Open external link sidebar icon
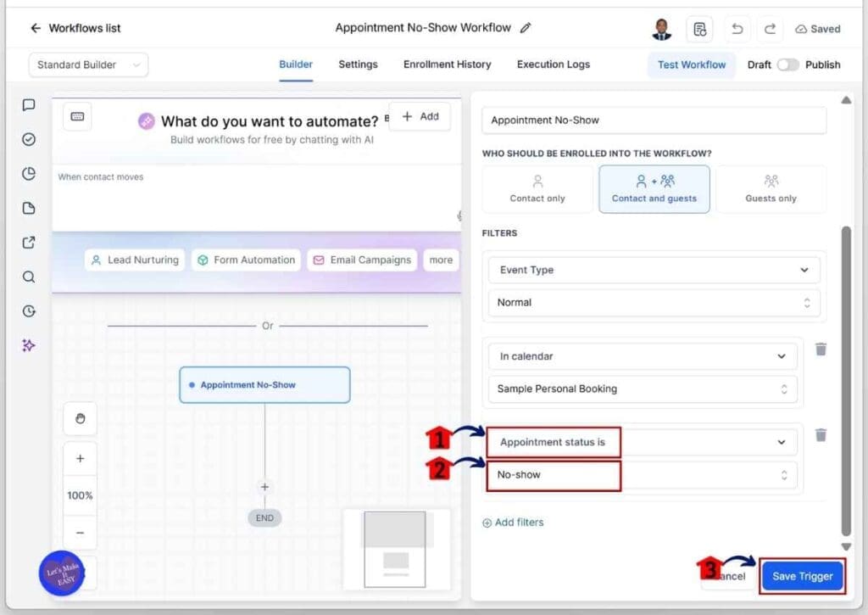This screenshot has width=868, height=615. (29, 242)
